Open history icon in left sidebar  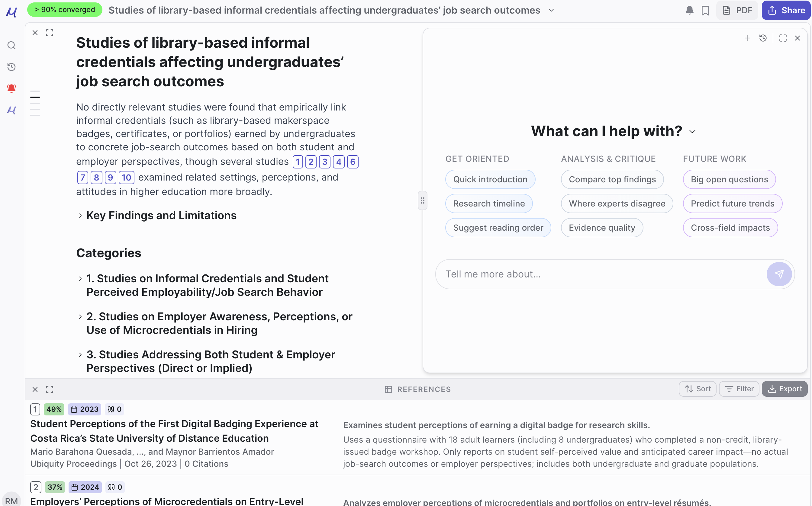click(x=11, y=67)
